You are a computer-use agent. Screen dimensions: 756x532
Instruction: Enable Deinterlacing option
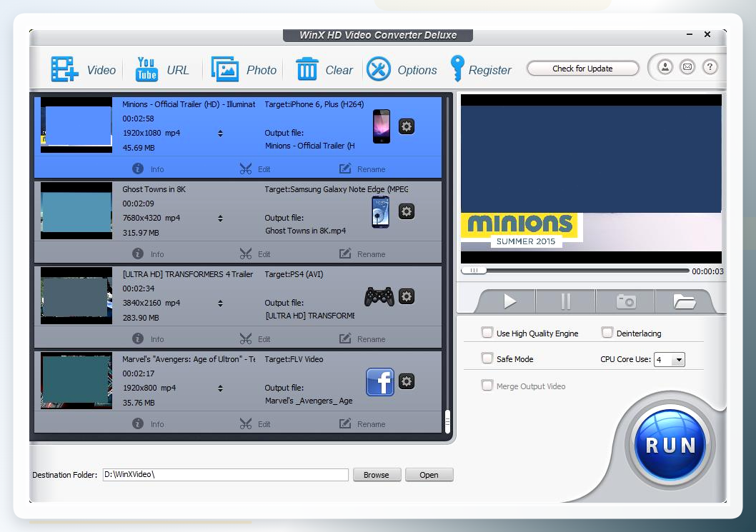coord(607,333)
